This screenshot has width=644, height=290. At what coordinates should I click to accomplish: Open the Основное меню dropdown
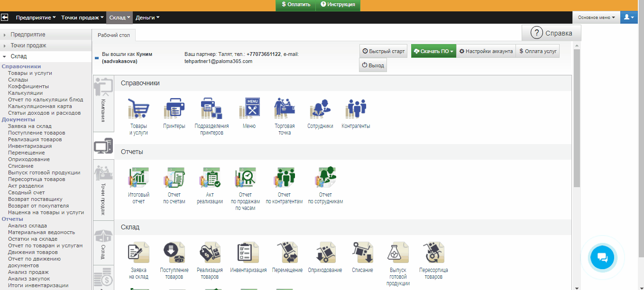(x=596, y=18)
